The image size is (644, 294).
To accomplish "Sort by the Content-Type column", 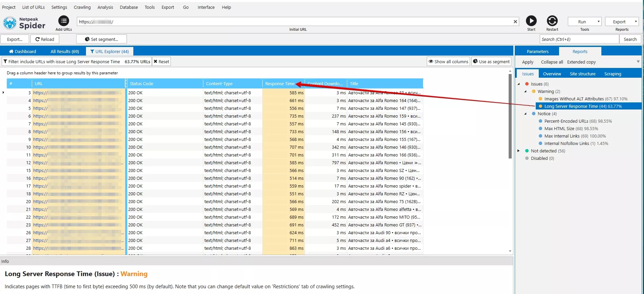I will pos(232,83).
